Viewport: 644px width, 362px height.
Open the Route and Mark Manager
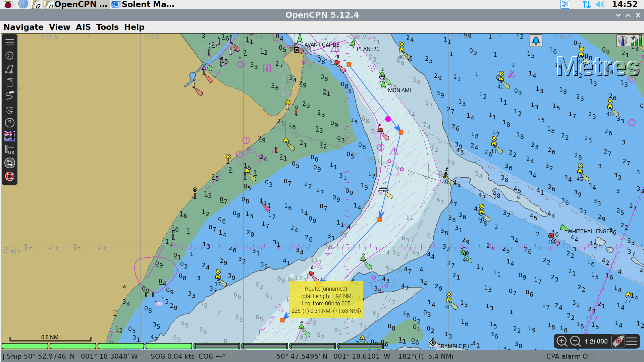[10, 82]
